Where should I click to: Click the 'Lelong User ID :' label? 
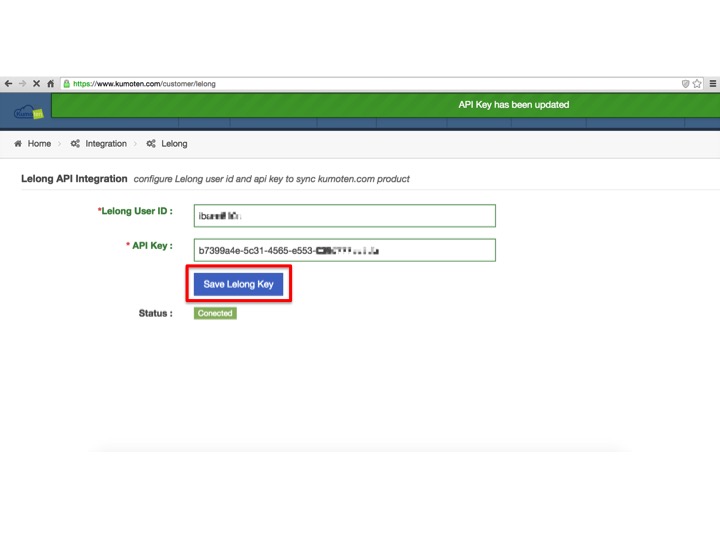[135, 211]
